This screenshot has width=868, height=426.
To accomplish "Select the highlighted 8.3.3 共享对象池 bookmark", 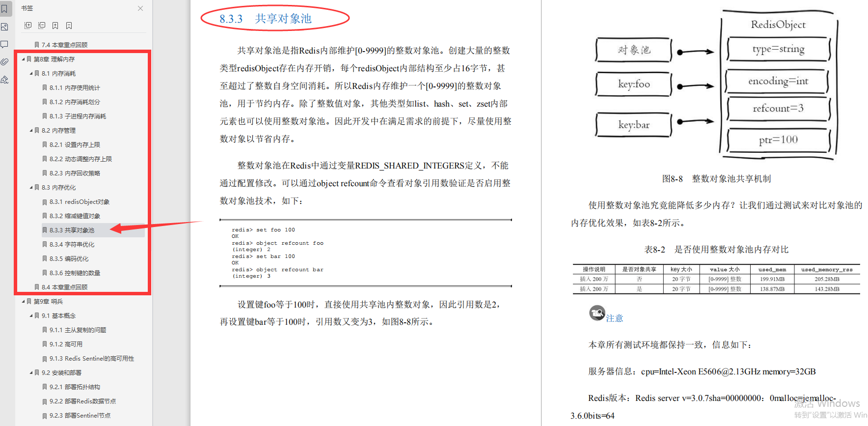I will pyautogui.click(x=72, y=230).
